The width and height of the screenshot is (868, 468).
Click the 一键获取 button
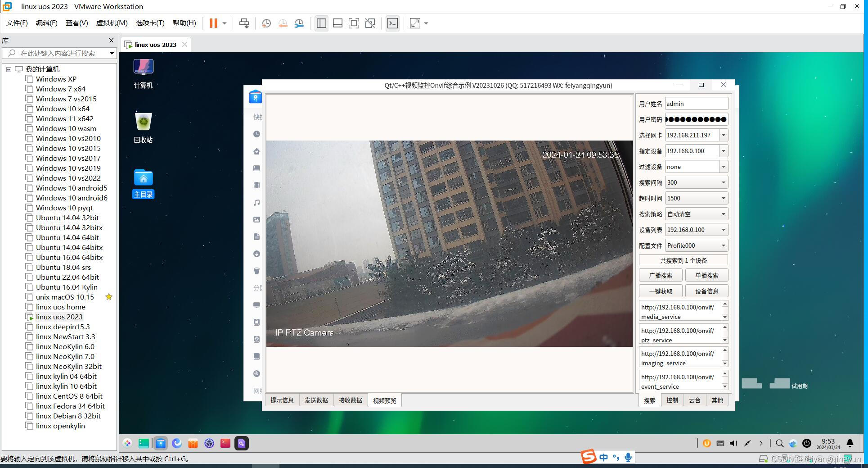660,291
